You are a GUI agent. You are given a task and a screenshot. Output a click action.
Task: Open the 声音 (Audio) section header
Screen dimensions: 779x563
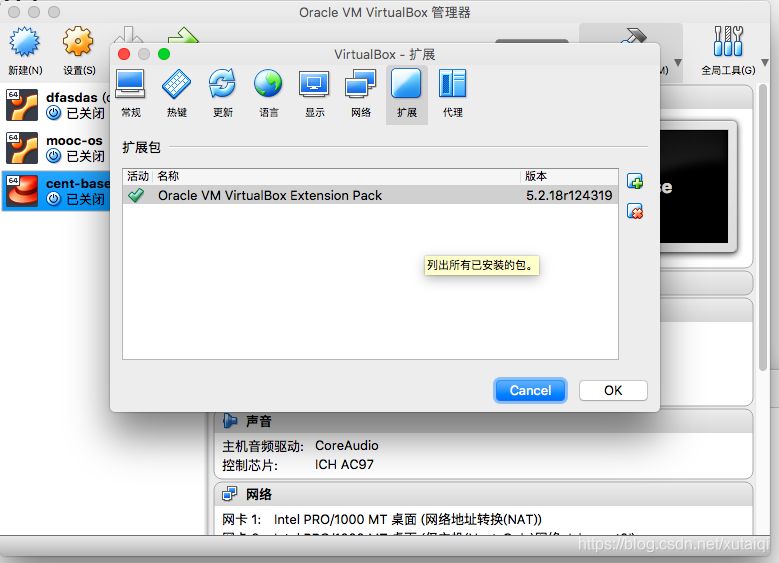point(483,421)
